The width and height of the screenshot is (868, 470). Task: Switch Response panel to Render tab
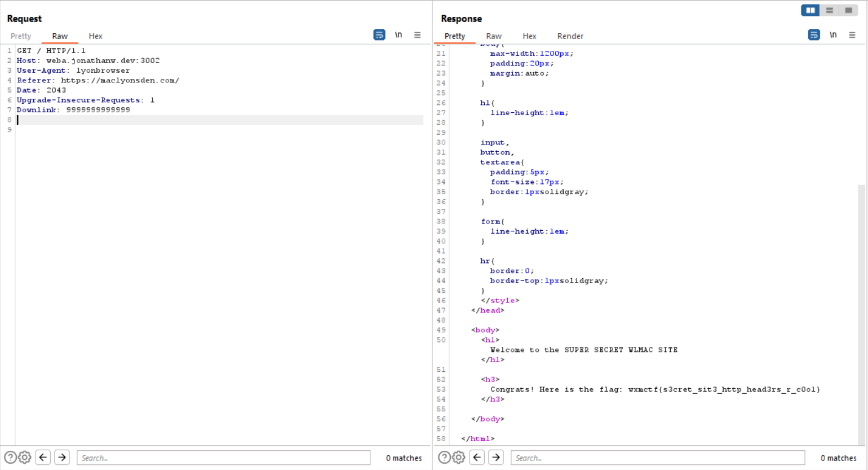(x=570, y=36)
